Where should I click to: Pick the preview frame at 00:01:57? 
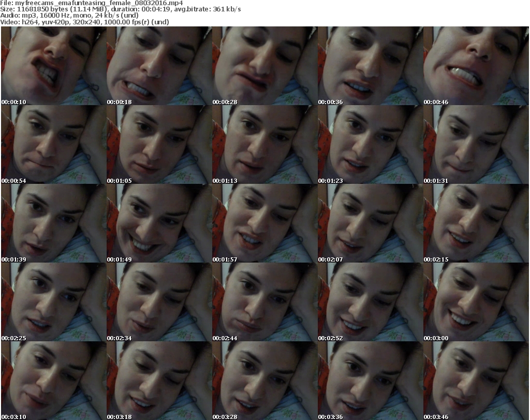coord(264,224)
